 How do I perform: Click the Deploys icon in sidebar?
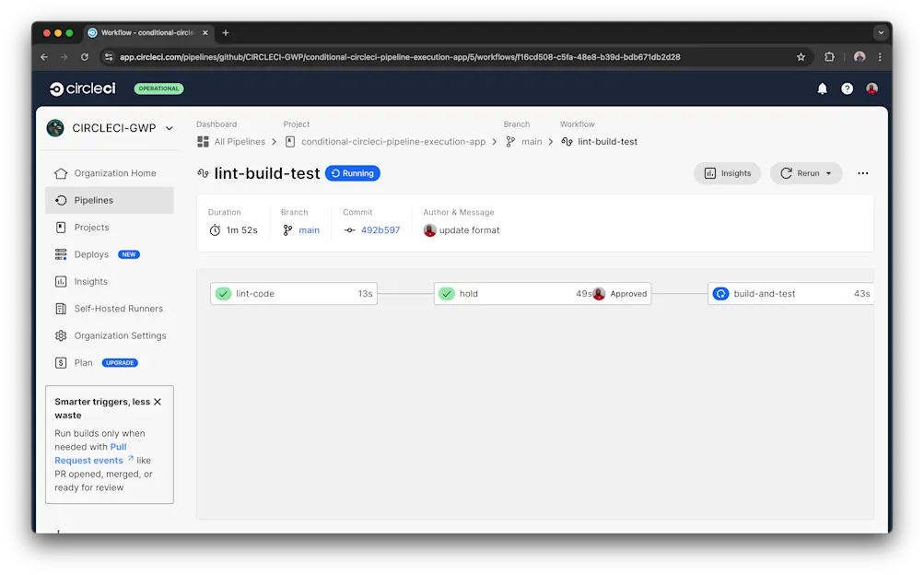[61, 254]
